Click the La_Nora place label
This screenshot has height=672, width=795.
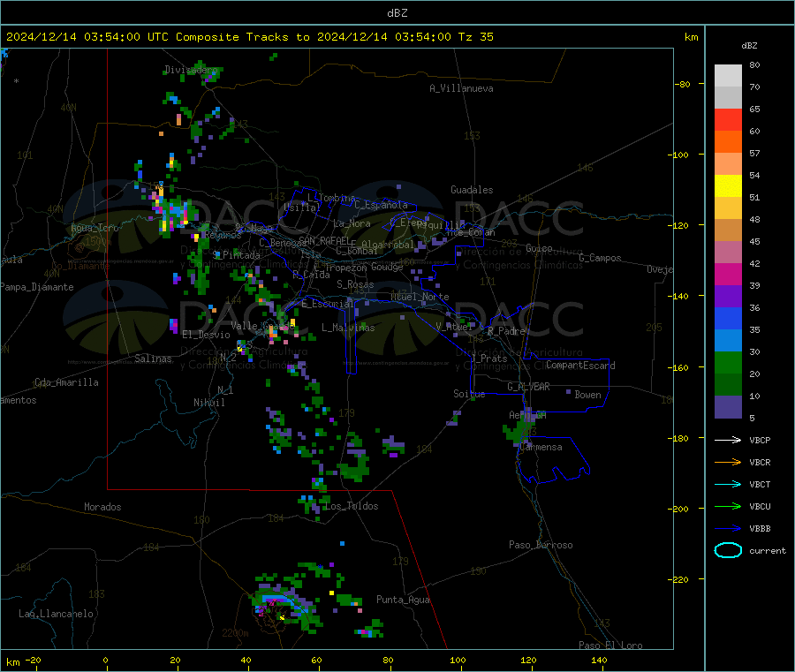point(352,223)
